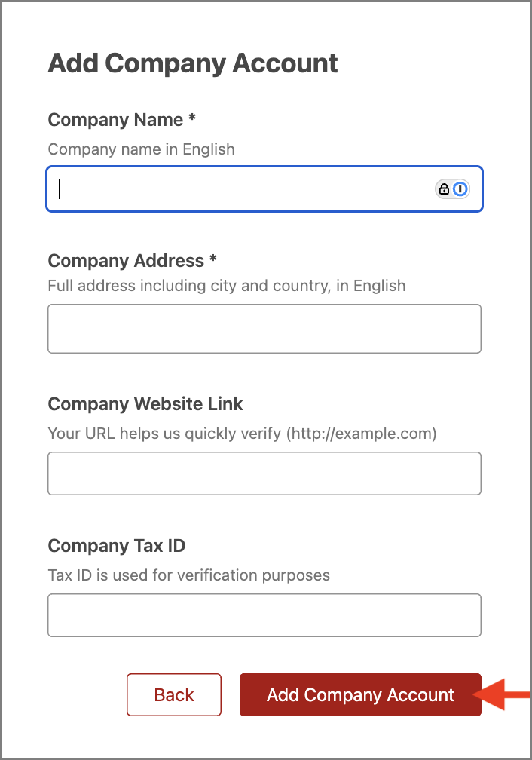Click the padlock icon in Company Name field
The image size is (532, 760).
coord(444,189)
